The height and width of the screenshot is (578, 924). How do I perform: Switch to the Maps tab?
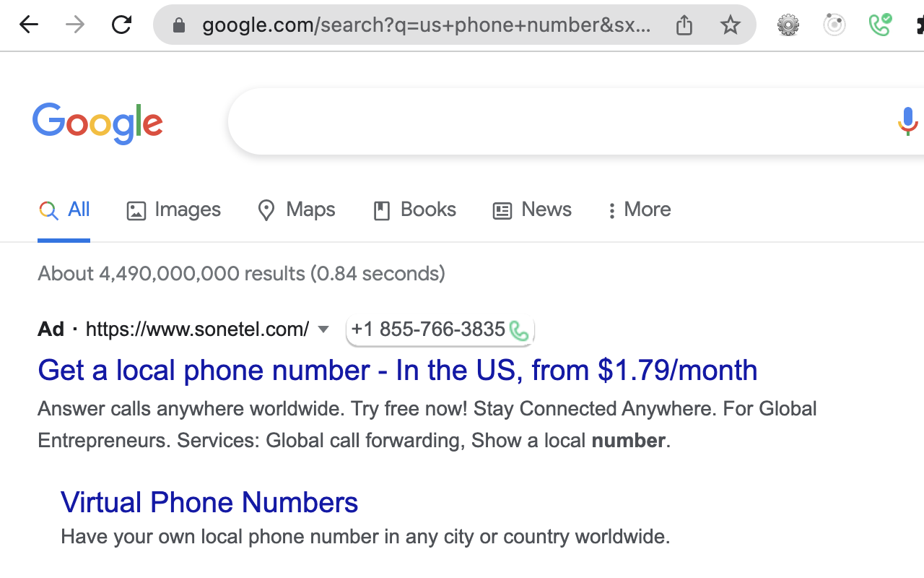tap(297, 210)
